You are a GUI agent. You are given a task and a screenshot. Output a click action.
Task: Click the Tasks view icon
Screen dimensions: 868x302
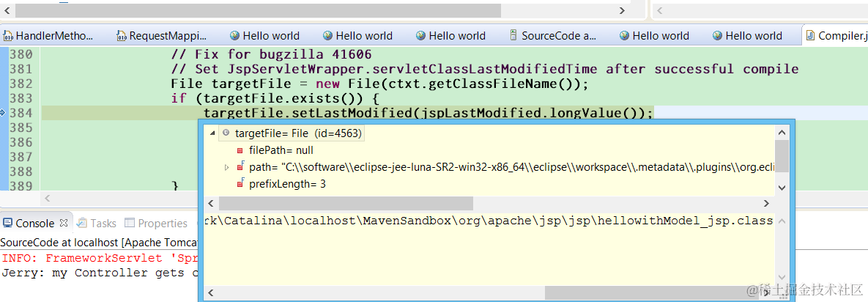[81, 224]
